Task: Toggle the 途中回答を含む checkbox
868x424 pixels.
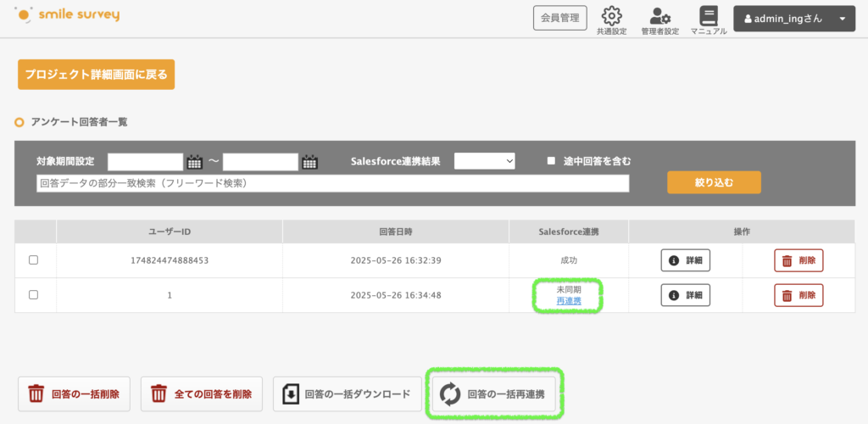Action: point(551,160)
